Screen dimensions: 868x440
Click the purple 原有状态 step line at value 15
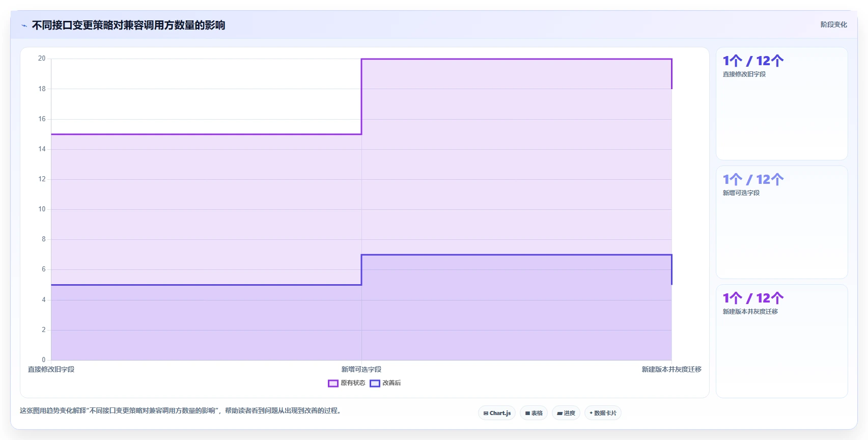click(x=206, y=134)
